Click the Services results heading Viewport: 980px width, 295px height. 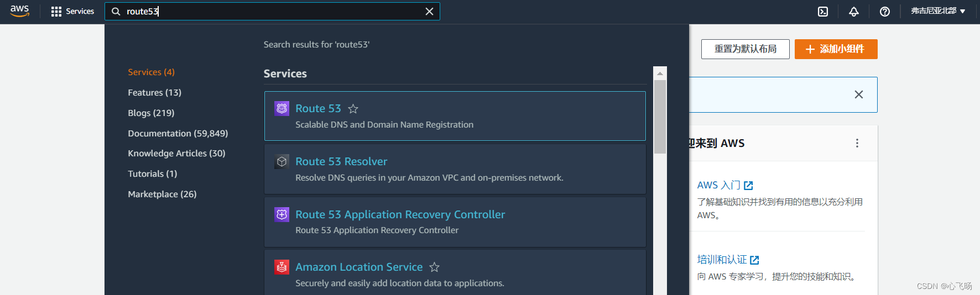(285, 73)
